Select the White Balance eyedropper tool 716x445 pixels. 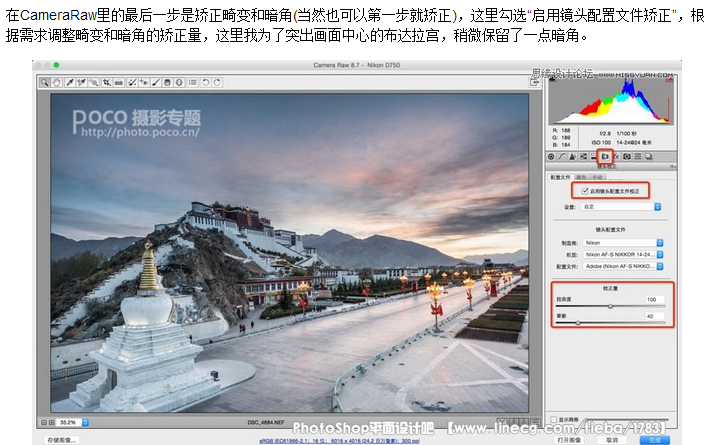(x=70, y=83)
